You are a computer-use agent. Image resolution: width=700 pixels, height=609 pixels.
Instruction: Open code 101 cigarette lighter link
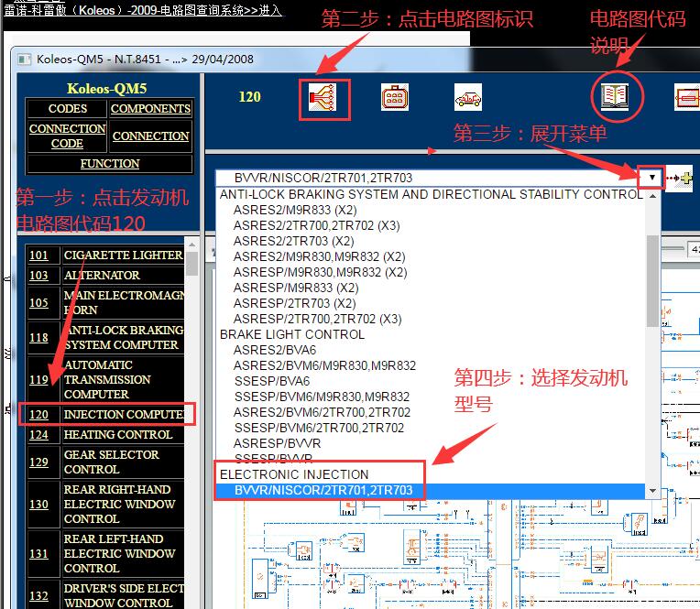[x=38, y=256]
